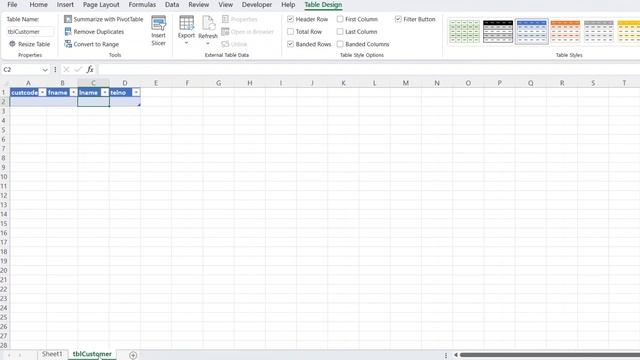
Task: Open telno column filter dropdown
Action: click(x=136, y=93)
